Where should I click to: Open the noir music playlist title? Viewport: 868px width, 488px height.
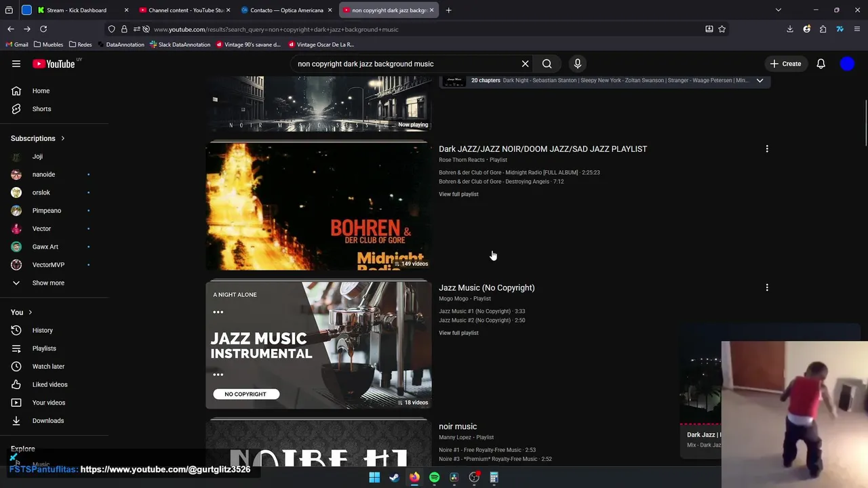pyautogui.click(x=458, y=426)
